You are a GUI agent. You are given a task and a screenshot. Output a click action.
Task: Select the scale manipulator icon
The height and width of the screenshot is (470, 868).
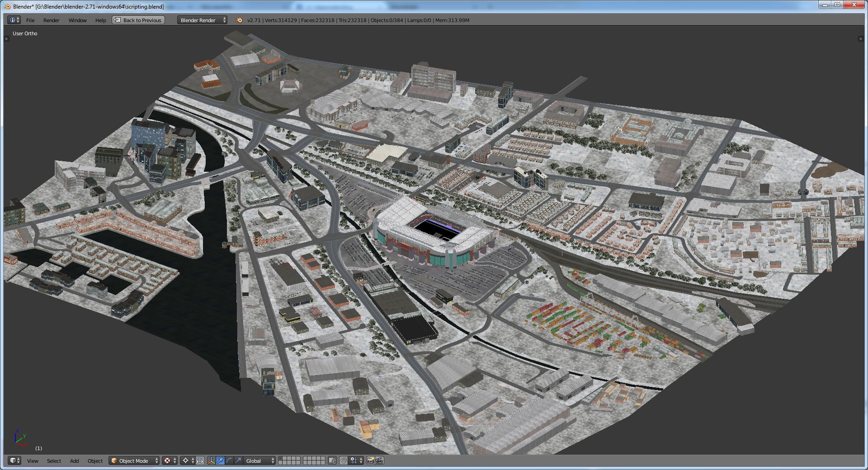[238, 461]
